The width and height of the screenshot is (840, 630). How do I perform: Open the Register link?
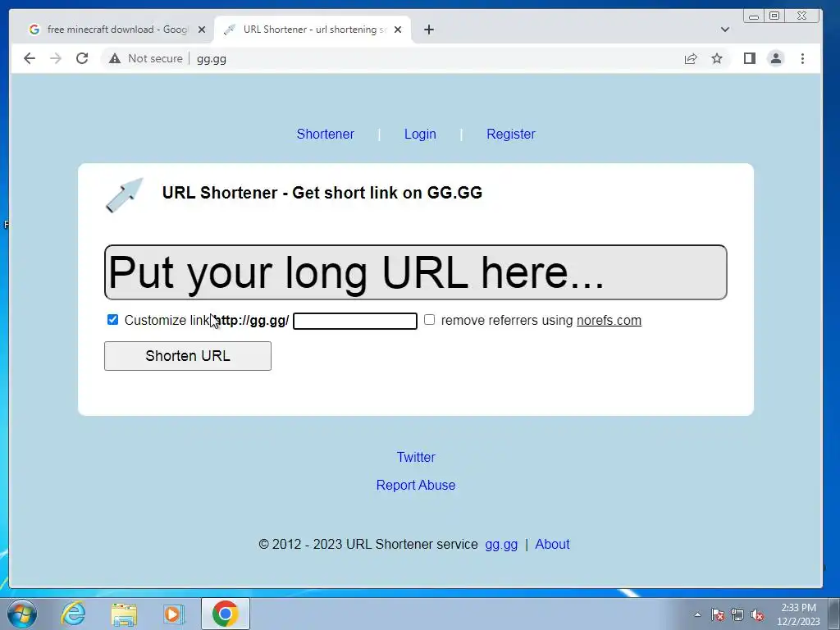(510, 134)
